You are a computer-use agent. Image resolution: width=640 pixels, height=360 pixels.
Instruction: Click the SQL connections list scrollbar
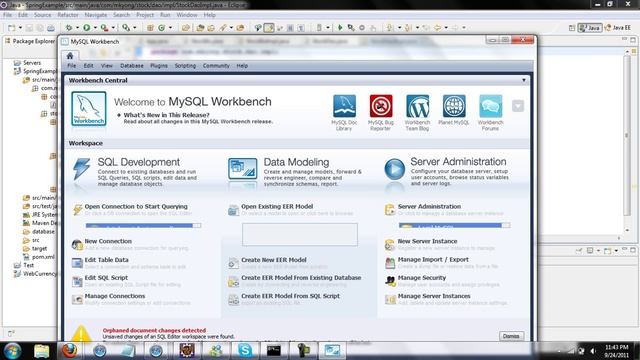[x=197, y=225]
